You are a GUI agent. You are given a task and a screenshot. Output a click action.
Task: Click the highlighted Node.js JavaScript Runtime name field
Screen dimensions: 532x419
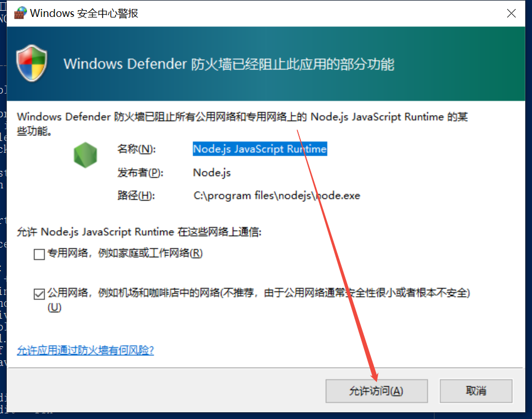point(260,149)
